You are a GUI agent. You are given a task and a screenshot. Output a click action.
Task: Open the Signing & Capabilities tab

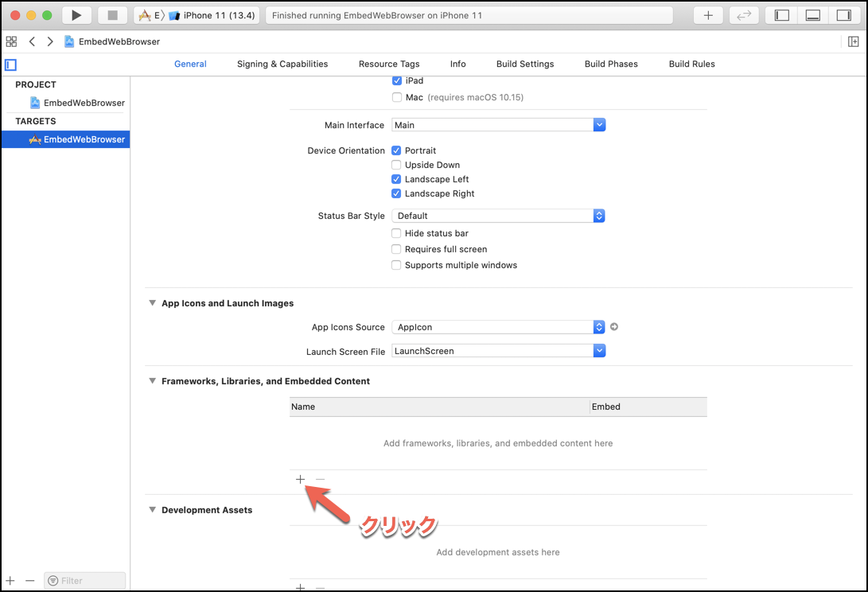point(282,64)
